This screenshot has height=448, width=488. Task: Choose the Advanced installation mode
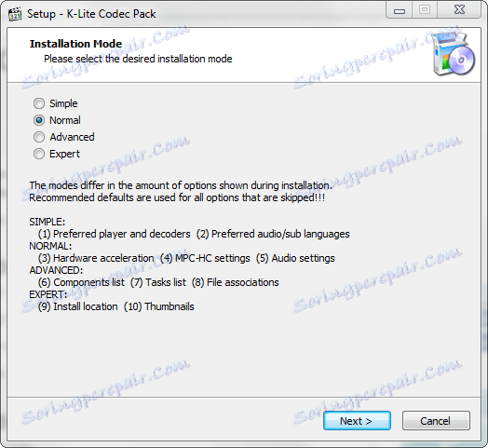(x=64, y=137)
